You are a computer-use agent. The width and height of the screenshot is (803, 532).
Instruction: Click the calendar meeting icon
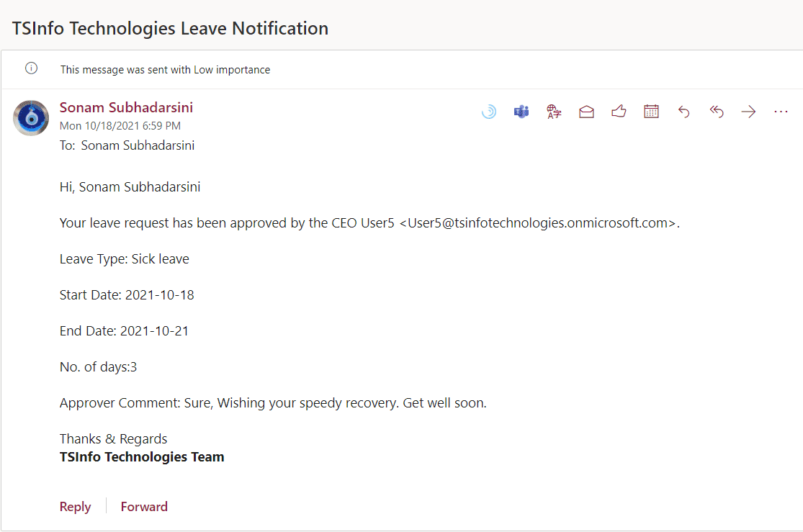[651, 112]
